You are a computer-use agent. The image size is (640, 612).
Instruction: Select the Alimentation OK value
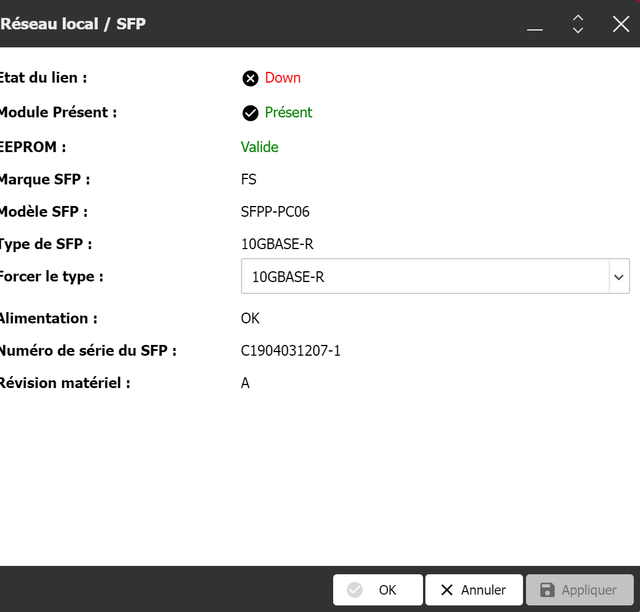pyautogui.click(x=250, y=318)
